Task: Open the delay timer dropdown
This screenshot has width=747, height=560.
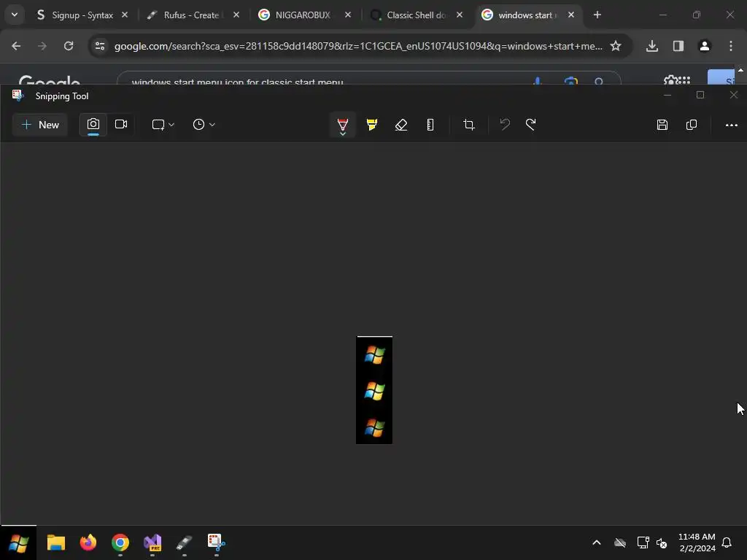Action: 204,125
